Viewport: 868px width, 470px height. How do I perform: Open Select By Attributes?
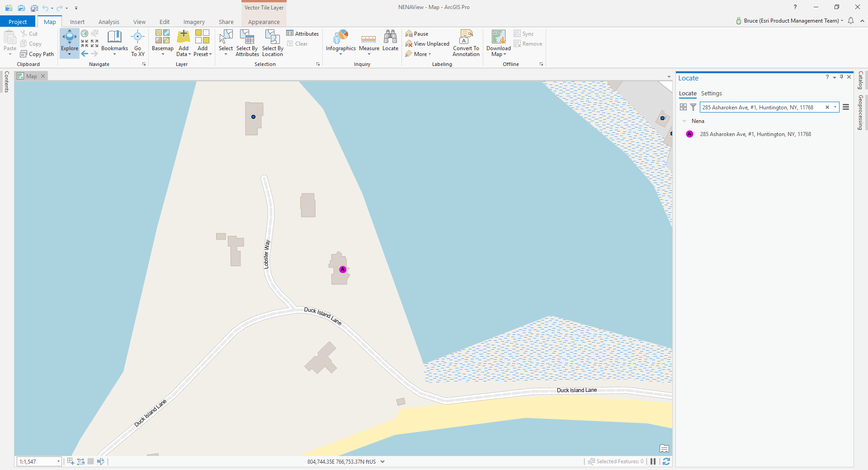tap(247, 43)
